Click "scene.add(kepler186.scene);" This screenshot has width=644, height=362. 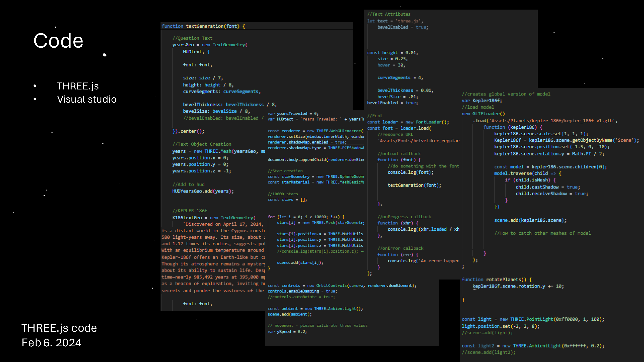coord(530,220)
